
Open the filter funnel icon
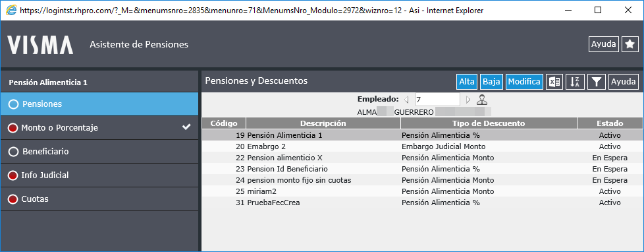(x=597, y=82)
